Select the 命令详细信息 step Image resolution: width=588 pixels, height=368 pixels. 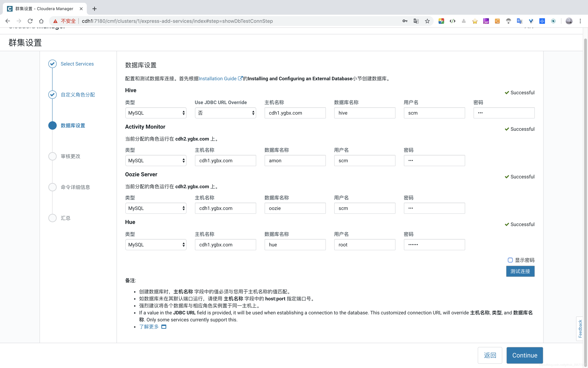[75, 187]
